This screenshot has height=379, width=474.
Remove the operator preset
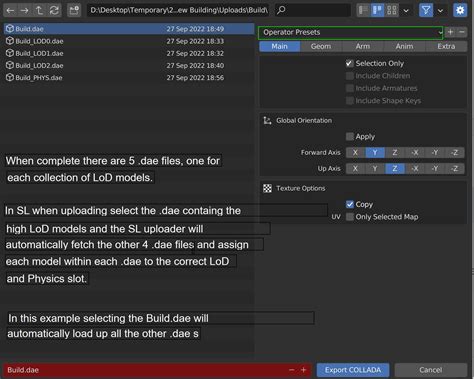462,32
